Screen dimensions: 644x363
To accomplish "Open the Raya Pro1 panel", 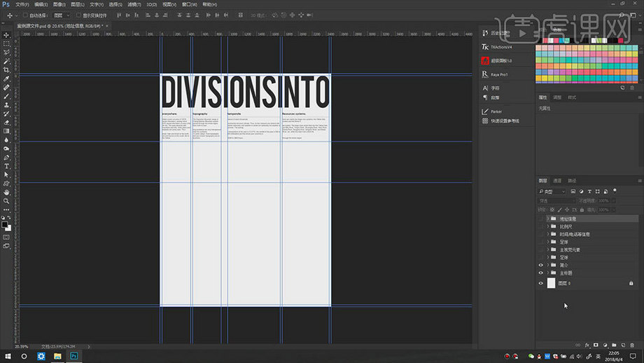I will 498,74.
